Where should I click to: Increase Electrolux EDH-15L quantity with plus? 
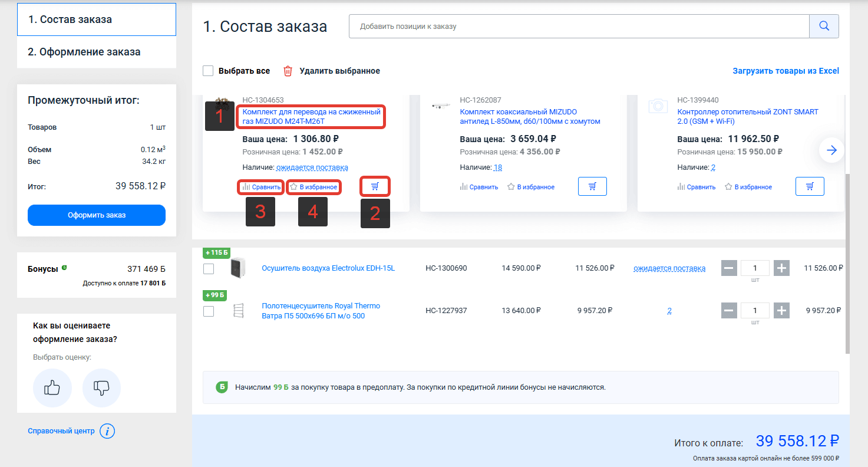coord(781,268)
